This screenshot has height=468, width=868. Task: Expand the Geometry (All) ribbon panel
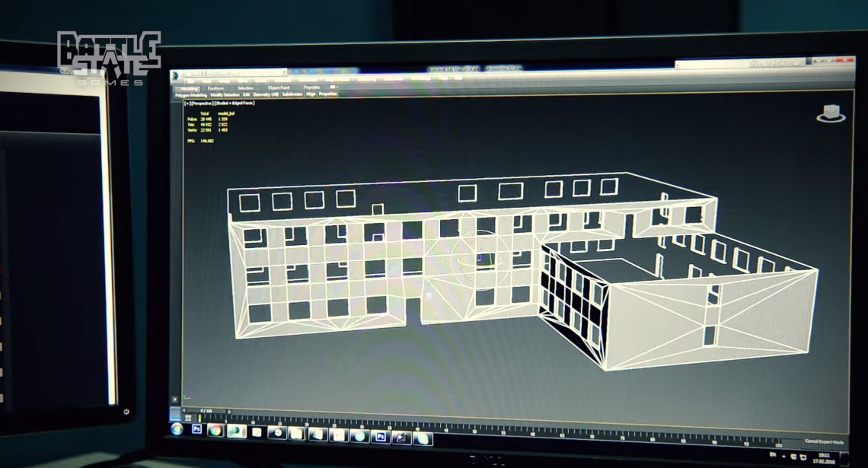[x=266, y=94]
